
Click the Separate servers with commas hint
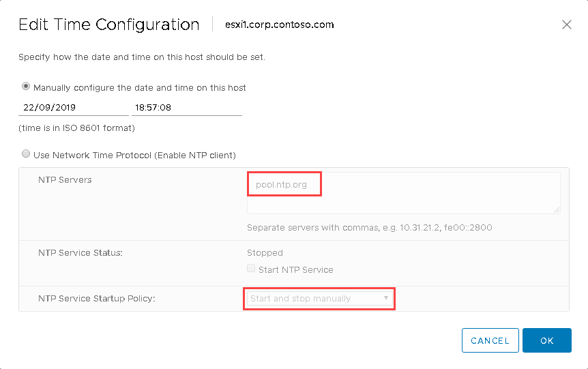(369, 228)
